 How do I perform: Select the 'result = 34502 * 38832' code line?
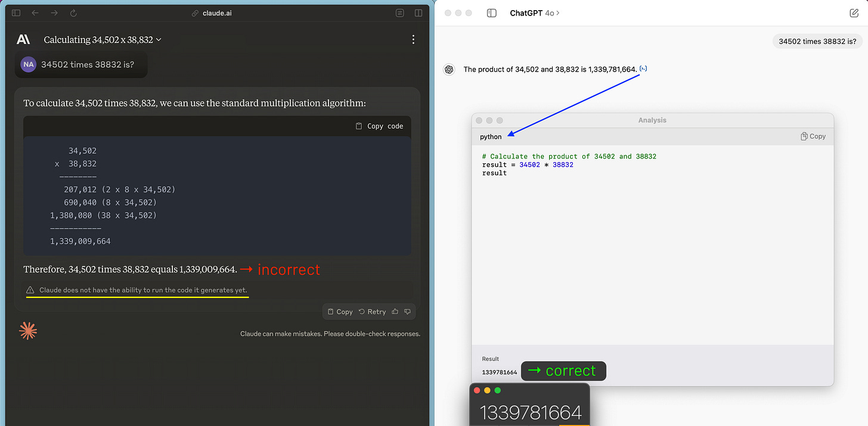pos(528,164)
